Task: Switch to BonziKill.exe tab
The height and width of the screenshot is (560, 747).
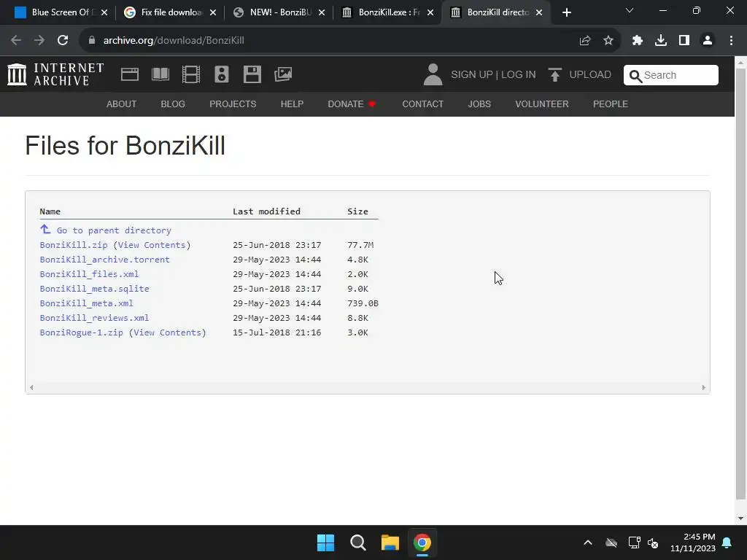Action: (x=389, y=12)
